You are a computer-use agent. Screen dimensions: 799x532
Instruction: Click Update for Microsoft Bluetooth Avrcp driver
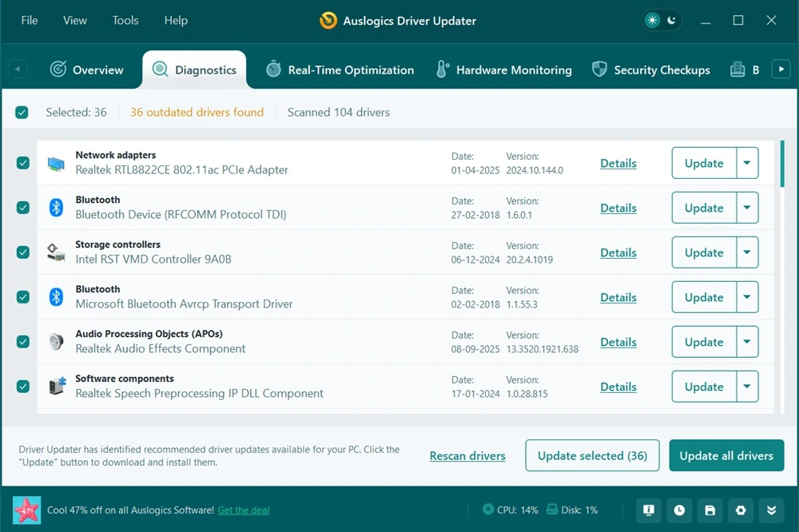(x=704, y=297)
